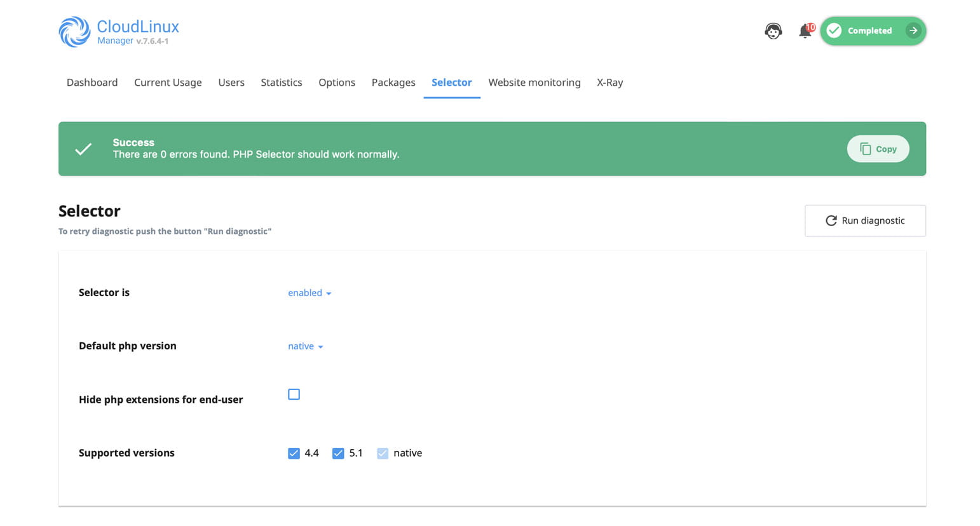Open the support chat headset icon
The width and height of the screenshot is (980, 526).
[x=773, y=30]
